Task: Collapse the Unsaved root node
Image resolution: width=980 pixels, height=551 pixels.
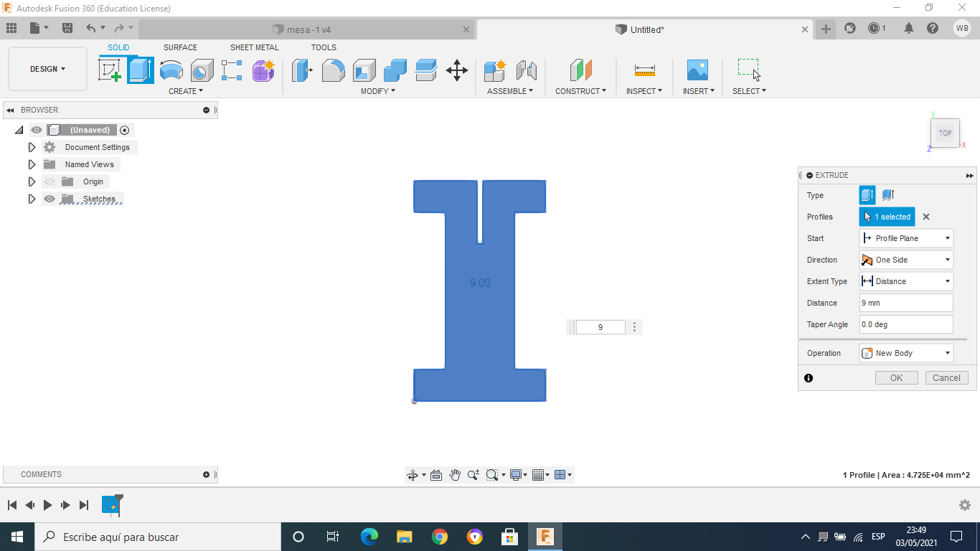Action: click(19, 130)
